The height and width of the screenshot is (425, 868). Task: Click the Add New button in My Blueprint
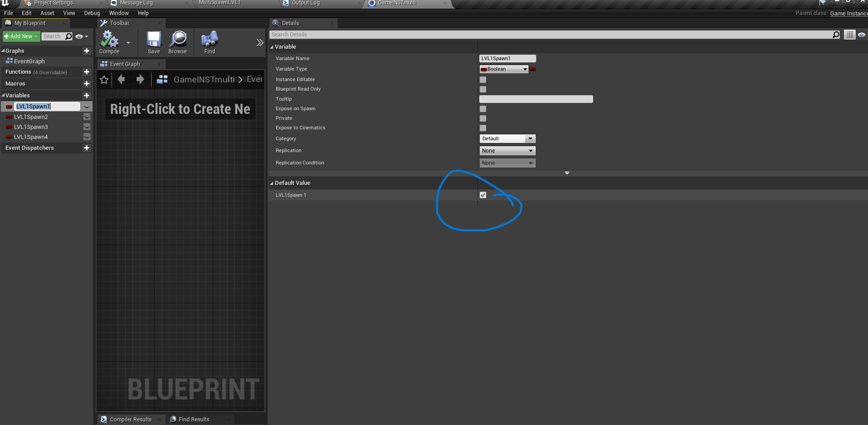(x=20, y=36)
